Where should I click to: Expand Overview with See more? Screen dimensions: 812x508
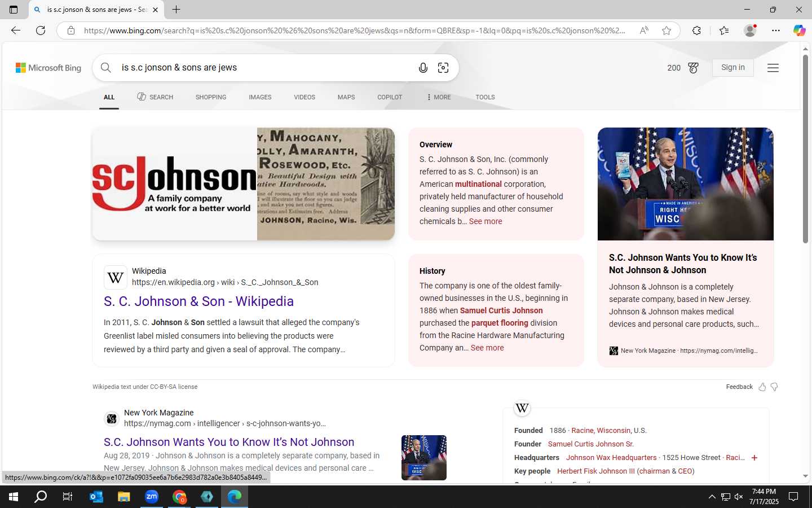[486, 221]
